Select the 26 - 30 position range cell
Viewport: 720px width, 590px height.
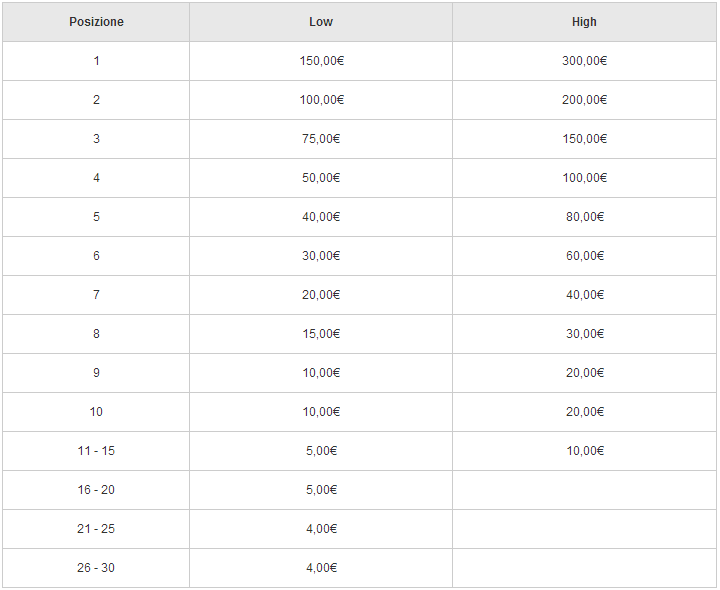point(96,568)
